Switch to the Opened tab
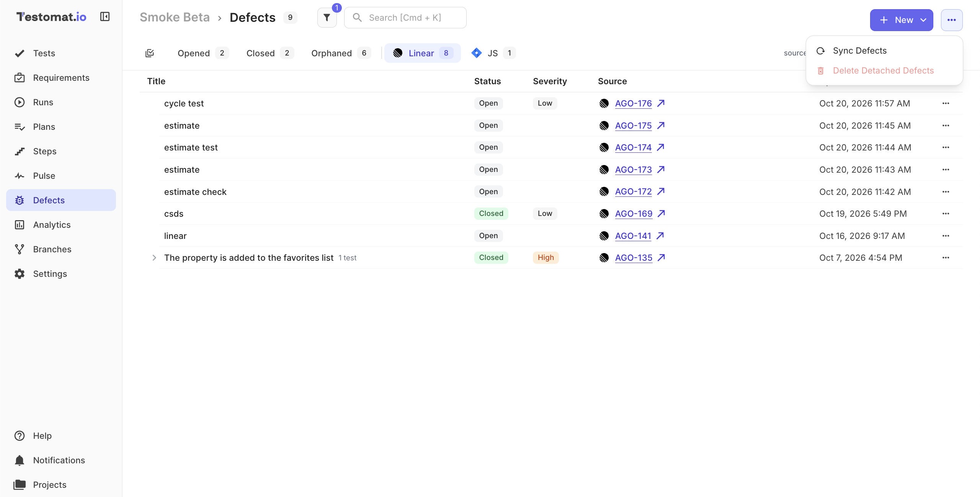The height and width of the screenshot is (497, 980). 203,53
